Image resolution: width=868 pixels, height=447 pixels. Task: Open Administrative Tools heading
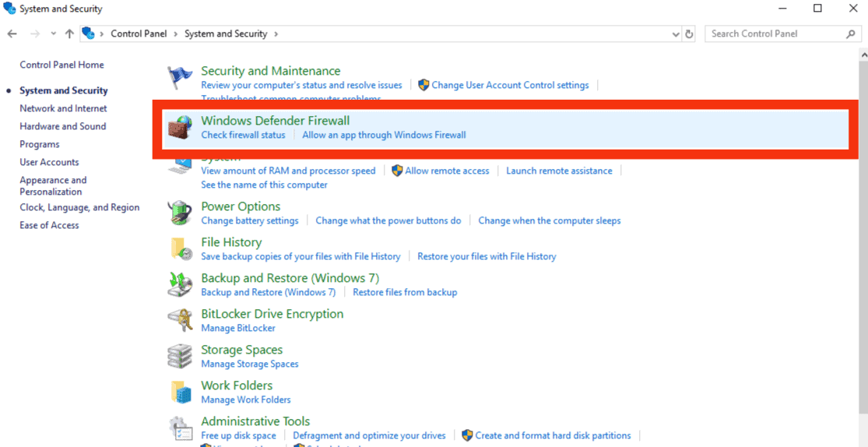[255, 421]
